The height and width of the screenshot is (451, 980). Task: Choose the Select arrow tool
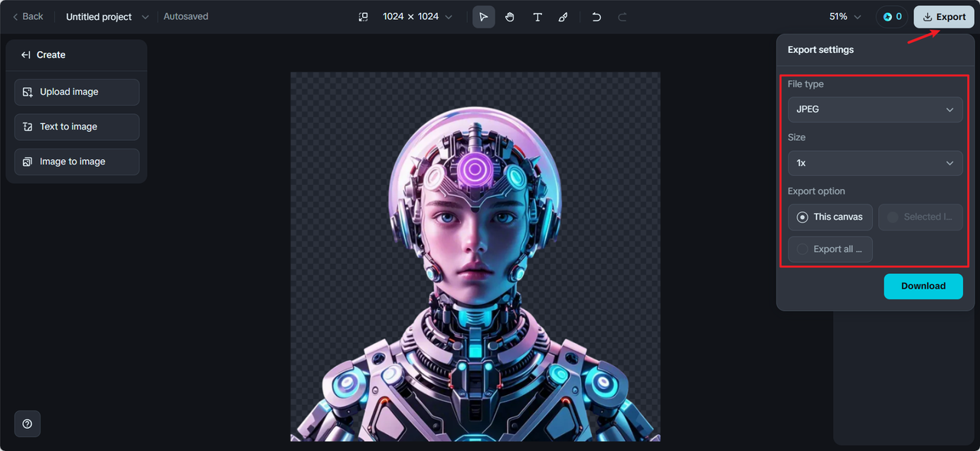coord(484,17)
